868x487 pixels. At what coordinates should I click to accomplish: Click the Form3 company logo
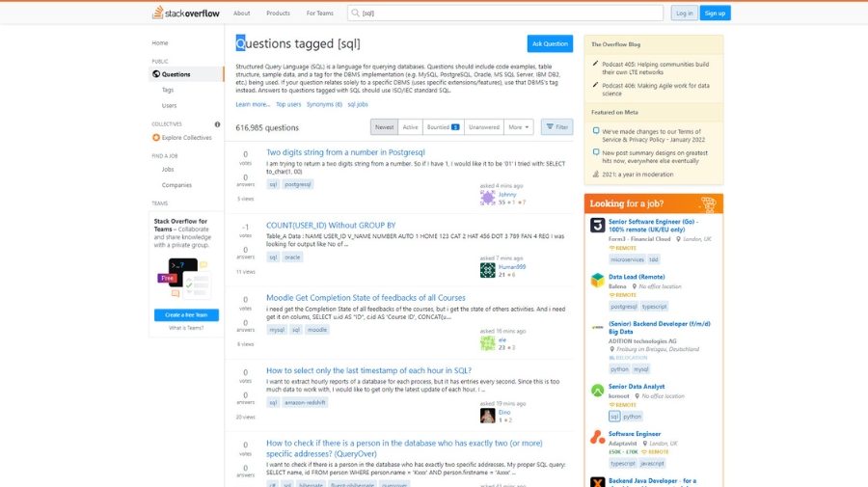click(x=597, y=226)
